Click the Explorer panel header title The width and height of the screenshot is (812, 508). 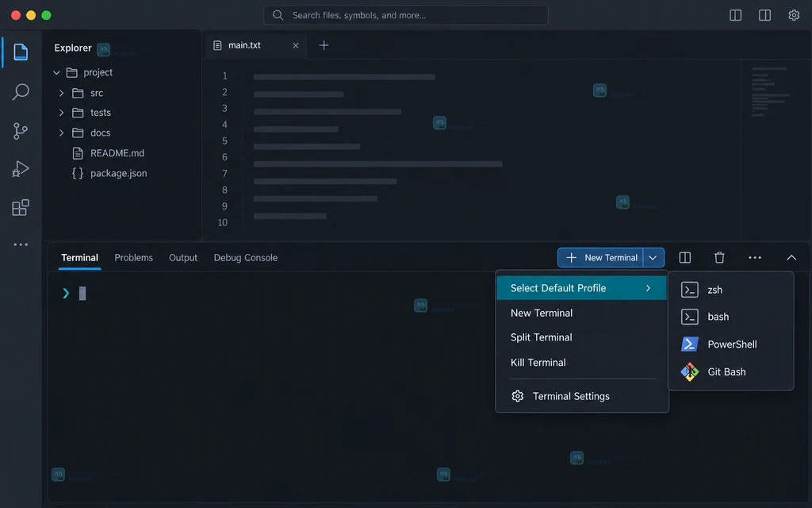point(72,48)
